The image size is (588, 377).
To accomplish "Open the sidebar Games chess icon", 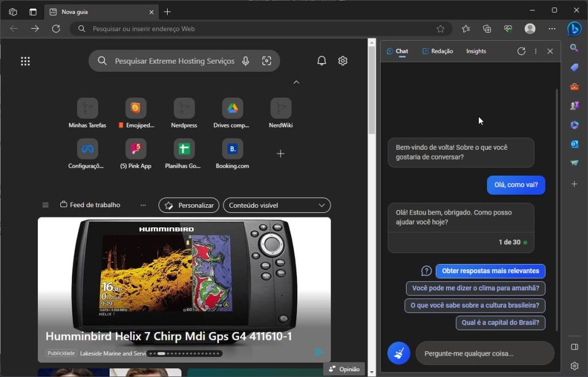I will coord(574,106).
